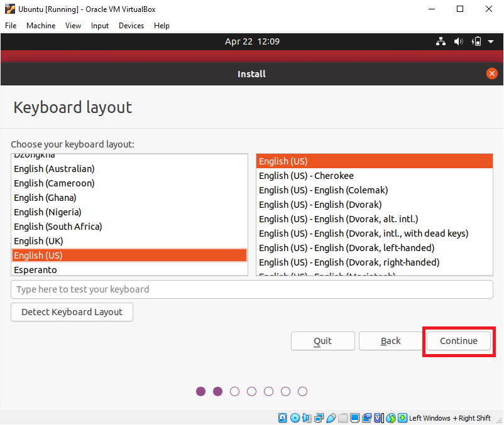Click the Quit button
Viewport: 504px width, 425px height.
[323, 341]
